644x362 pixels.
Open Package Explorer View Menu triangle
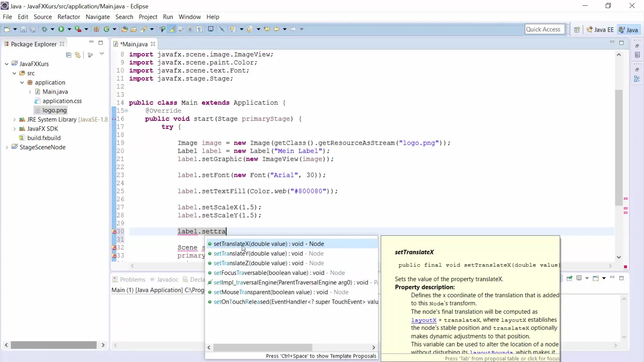click(x=102, y=54)
